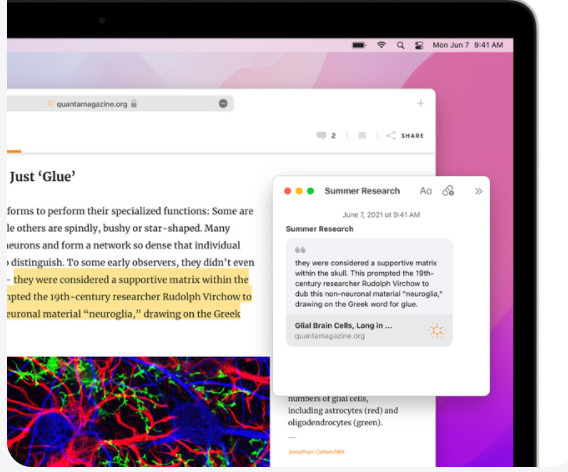Open the battery status in menu bar
This screenshot has height=472, width=568.
click(359, 45)
